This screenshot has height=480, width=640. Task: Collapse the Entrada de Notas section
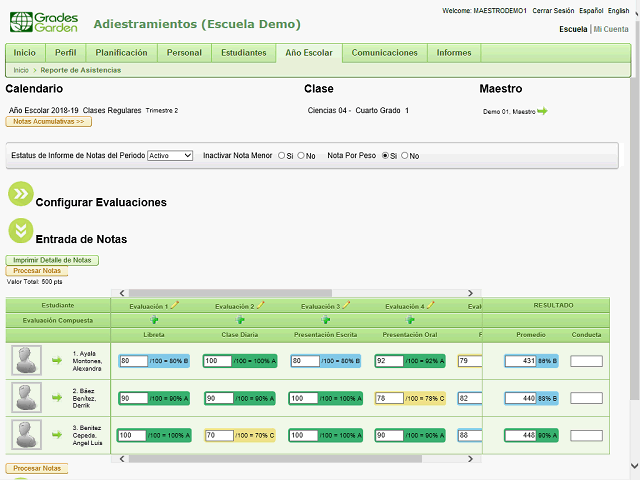click(x=20, y=231)
